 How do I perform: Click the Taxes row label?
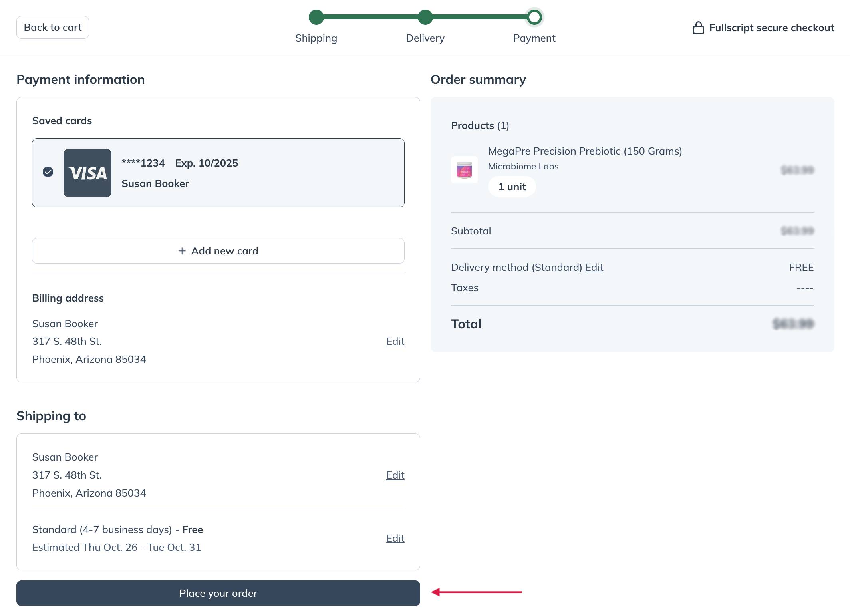[465, 288]
